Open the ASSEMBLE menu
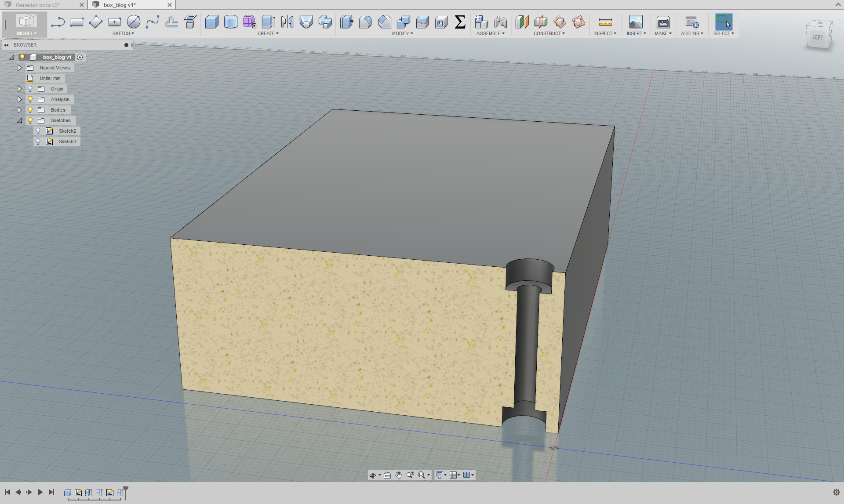The image size is (844, 504). (491, 33)
